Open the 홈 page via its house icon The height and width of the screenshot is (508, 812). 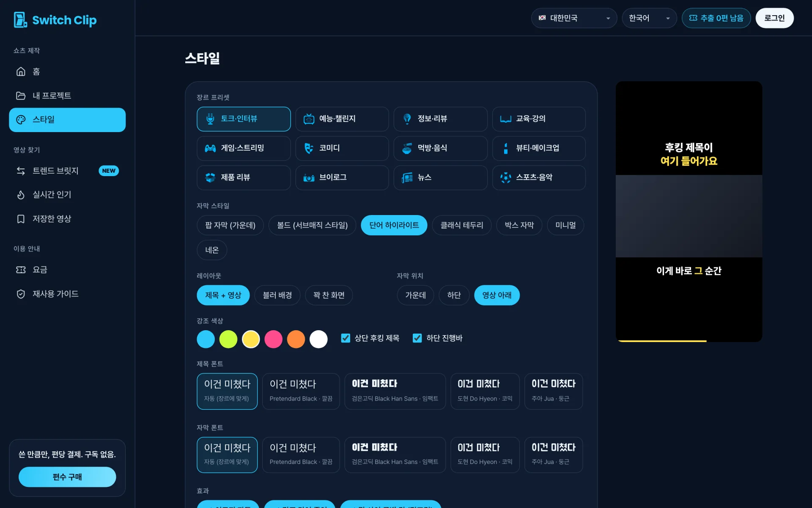(21, 72)
